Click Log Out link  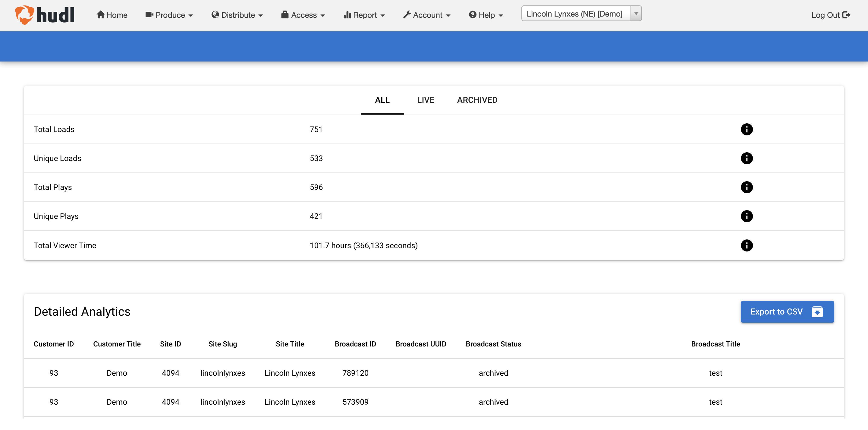(831, 15)
